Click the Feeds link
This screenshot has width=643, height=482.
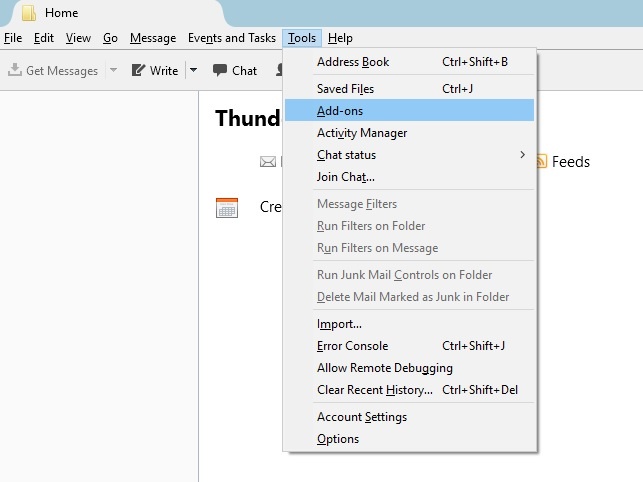(570, 161)
